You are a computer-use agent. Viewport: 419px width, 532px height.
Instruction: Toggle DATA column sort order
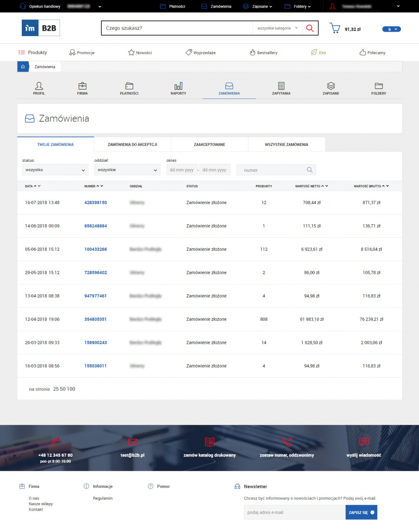(36, 186)
